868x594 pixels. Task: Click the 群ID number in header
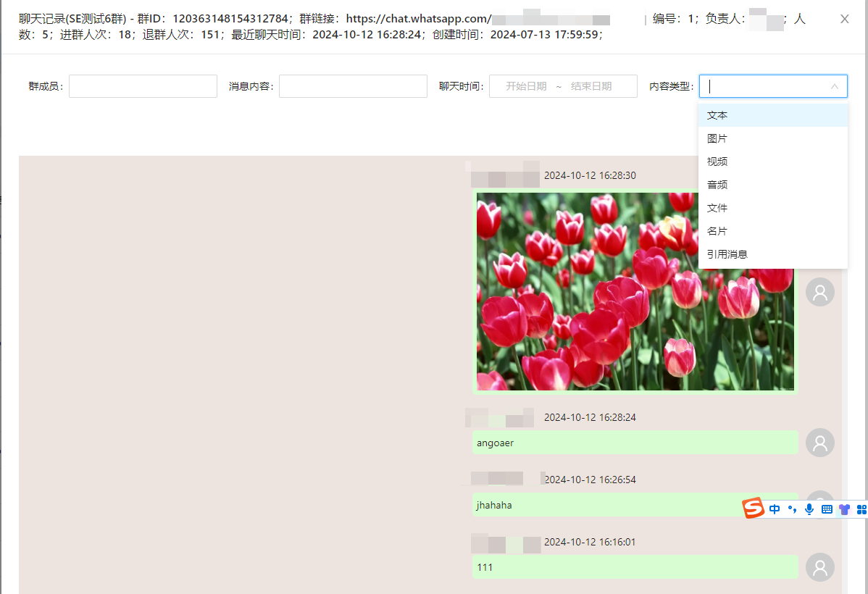[x=230, y=19]
